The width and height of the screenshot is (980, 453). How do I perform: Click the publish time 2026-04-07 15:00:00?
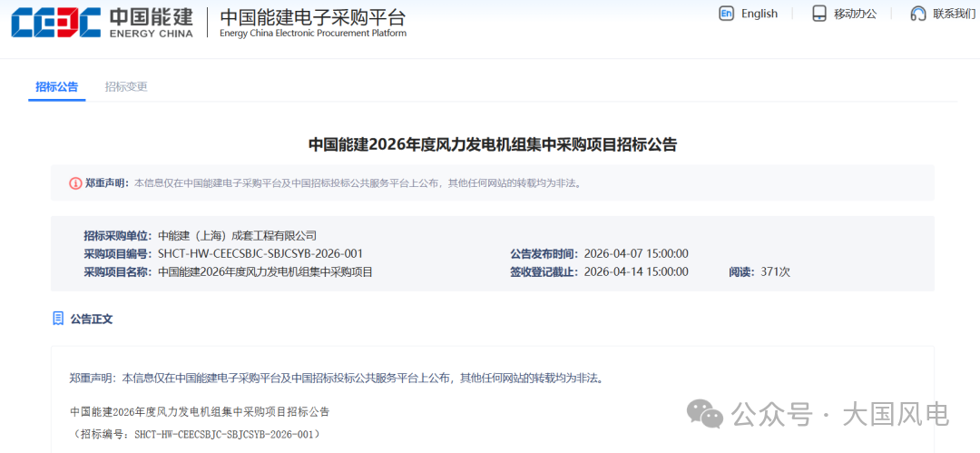click(636, 253)
